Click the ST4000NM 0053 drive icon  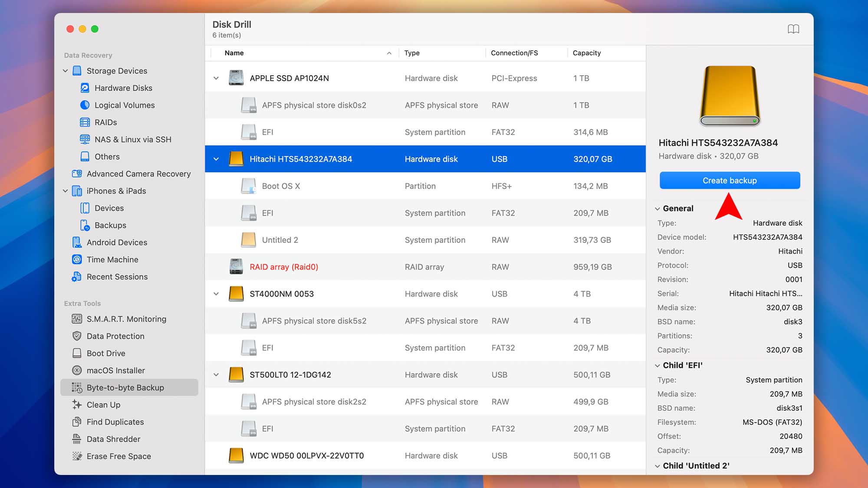point(236,294)
